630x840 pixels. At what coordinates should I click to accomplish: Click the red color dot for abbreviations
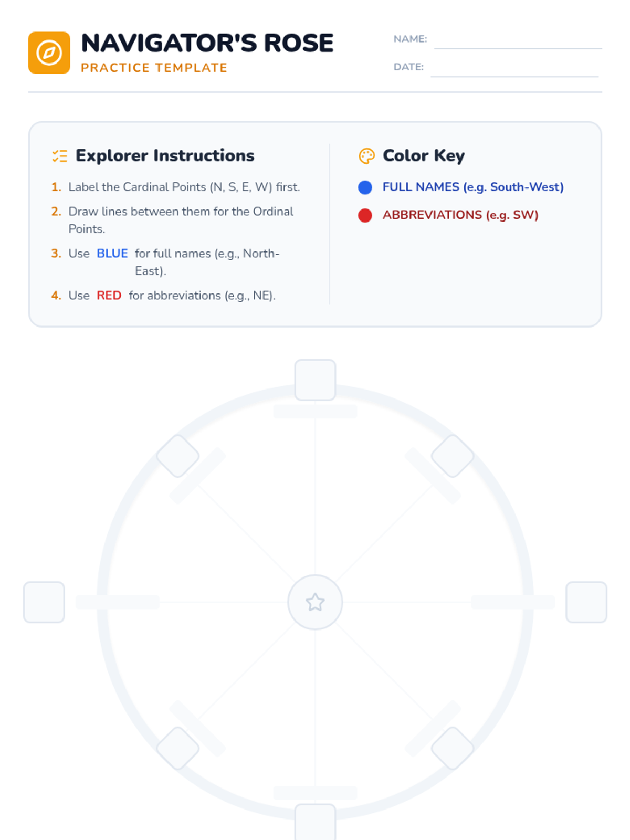tap(365, 215)
